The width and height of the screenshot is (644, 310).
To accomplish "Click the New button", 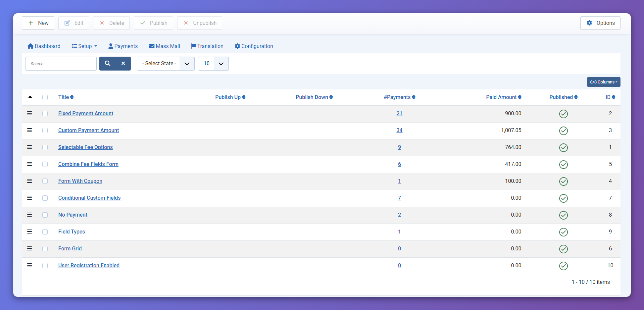I will (38, 23).
